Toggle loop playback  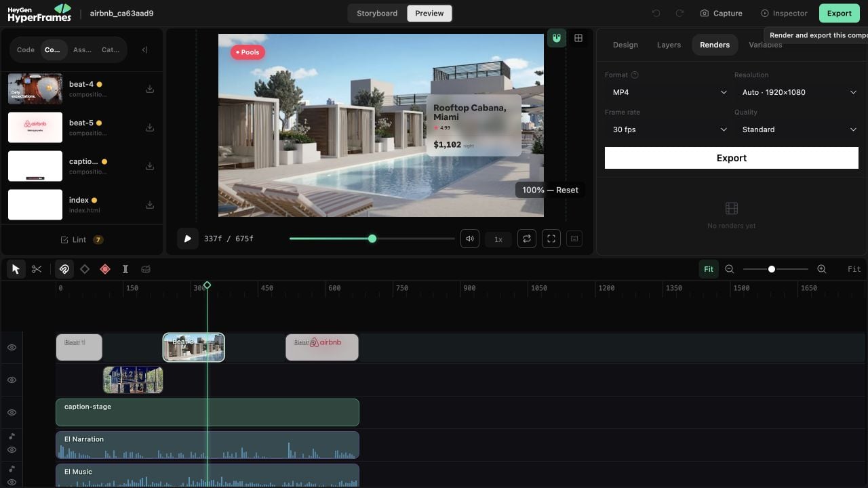[x=527, y=239]
